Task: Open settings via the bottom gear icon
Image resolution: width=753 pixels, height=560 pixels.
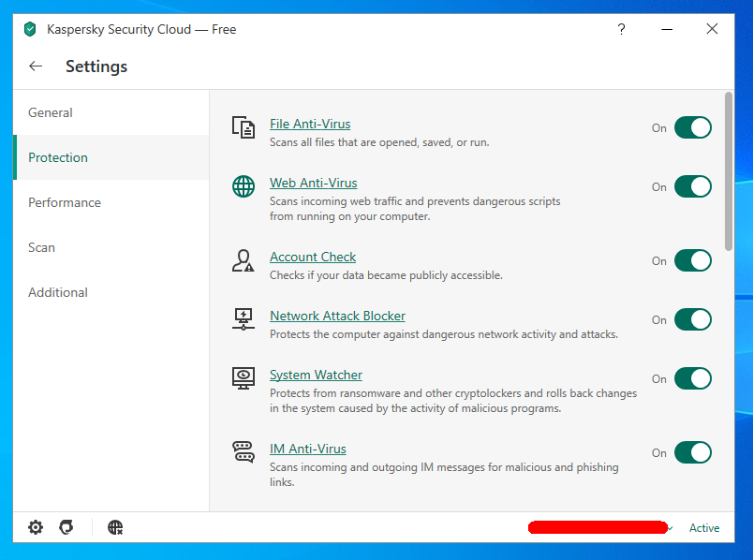Action: (36, 527)
